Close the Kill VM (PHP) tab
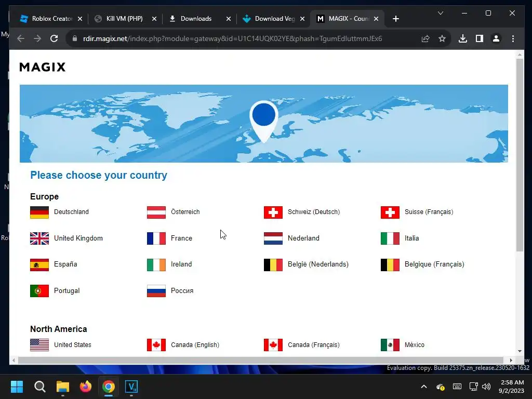532x399 pixels. click(x=154, y=19)
